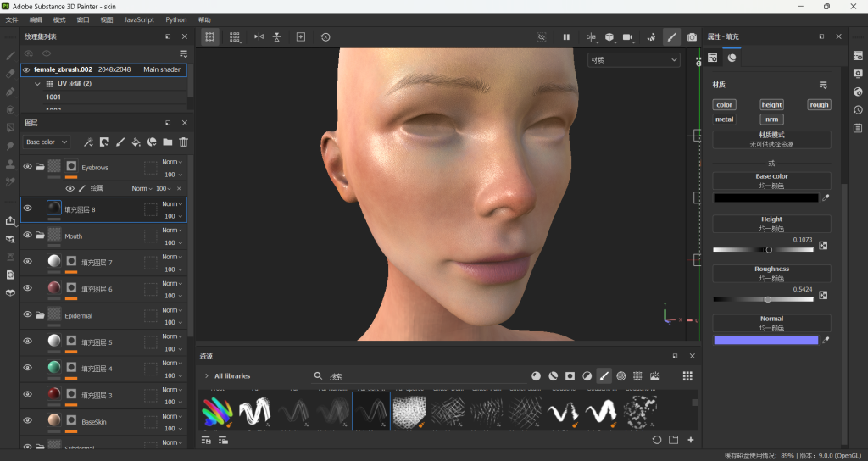Add a mask to layer icon
The image size is (868, 461).
click(104, 142)
